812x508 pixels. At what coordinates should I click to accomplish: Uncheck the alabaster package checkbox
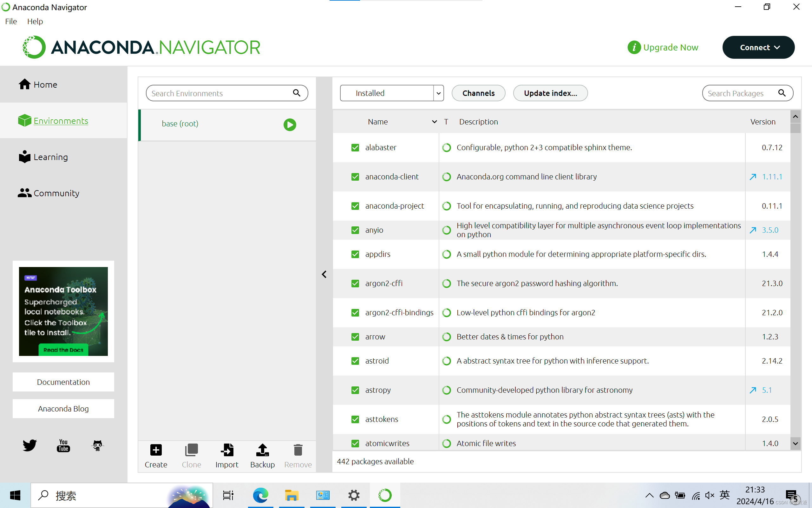355,148
